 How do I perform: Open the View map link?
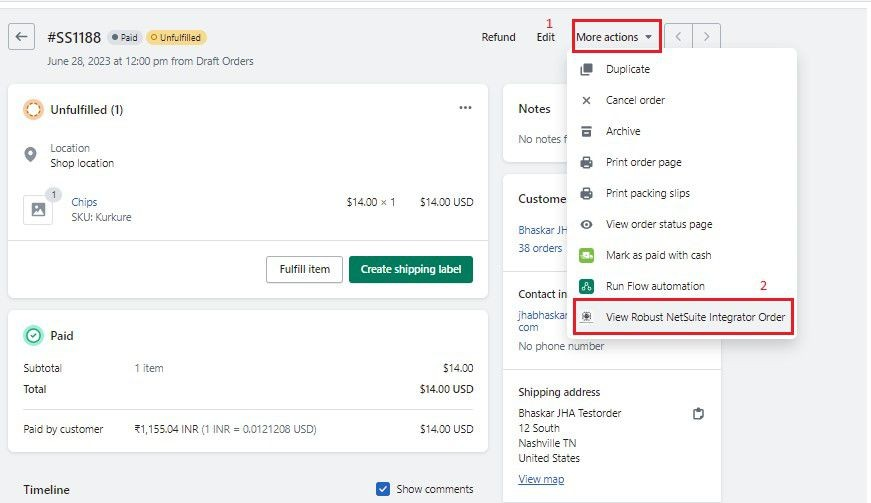[x=541, y=479]
